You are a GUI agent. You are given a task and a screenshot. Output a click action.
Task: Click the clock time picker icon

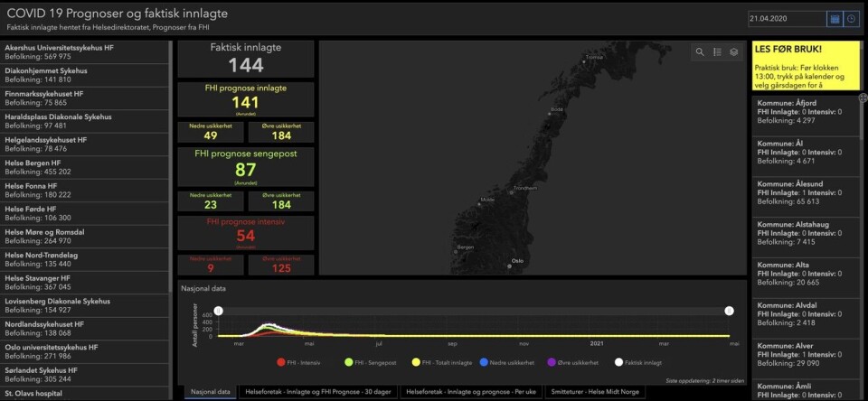pos(851,19)
